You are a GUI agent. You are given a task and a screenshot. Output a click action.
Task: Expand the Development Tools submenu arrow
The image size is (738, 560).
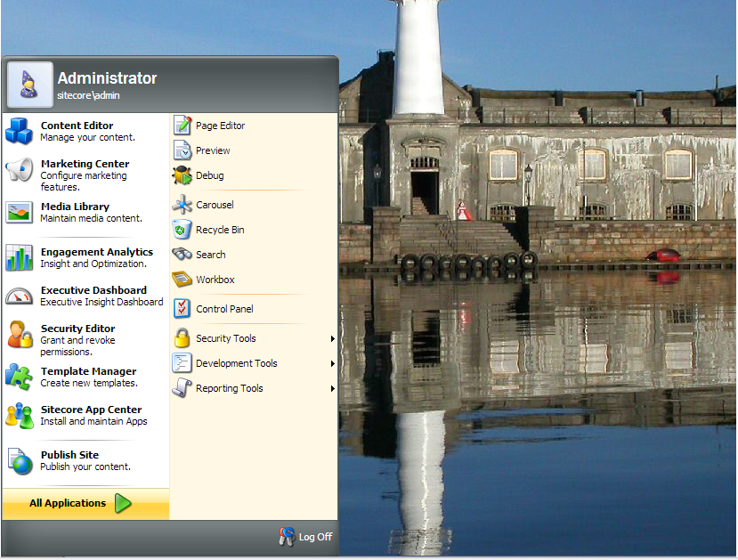(x=332, y=364)
